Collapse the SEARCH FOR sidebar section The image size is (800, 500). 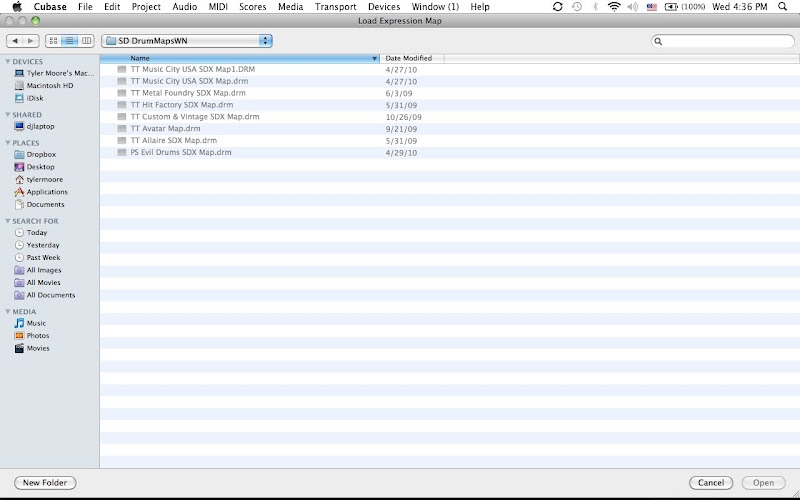(9, 221)
